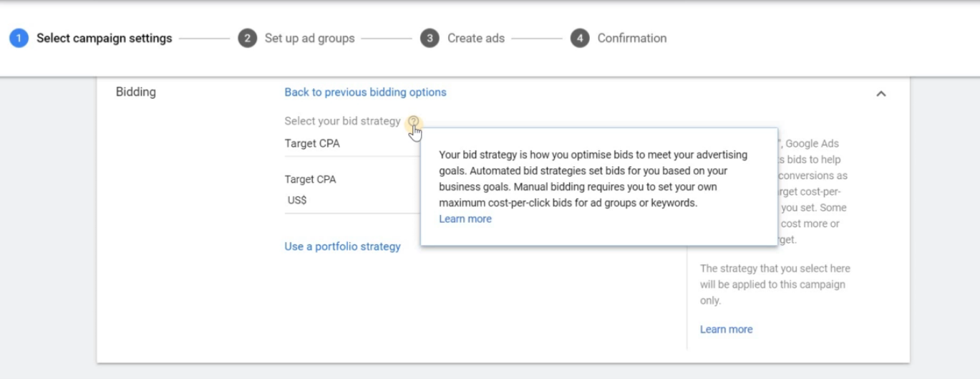Go to the Set up ad groups step
The image size is (980, 379).
[309, 39]
